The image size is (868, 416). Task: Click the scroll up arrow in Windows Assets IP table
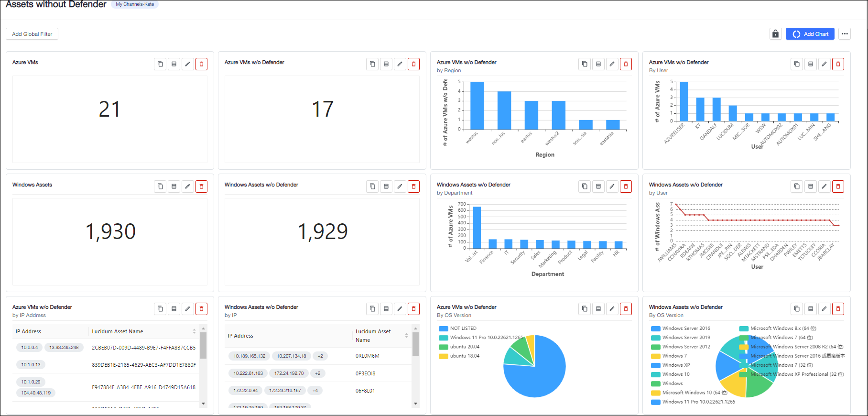(x=415, y=329)
